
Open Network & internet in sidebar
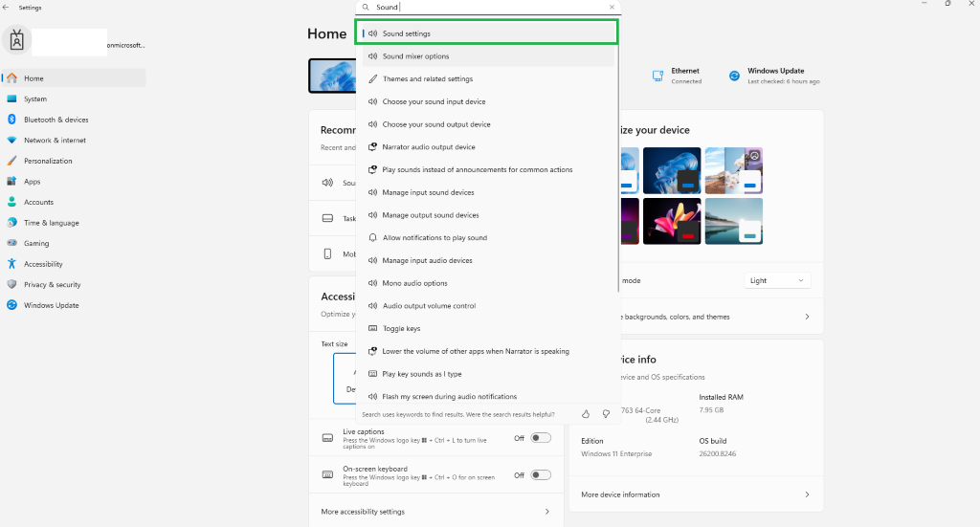click(x=74, y=140)
